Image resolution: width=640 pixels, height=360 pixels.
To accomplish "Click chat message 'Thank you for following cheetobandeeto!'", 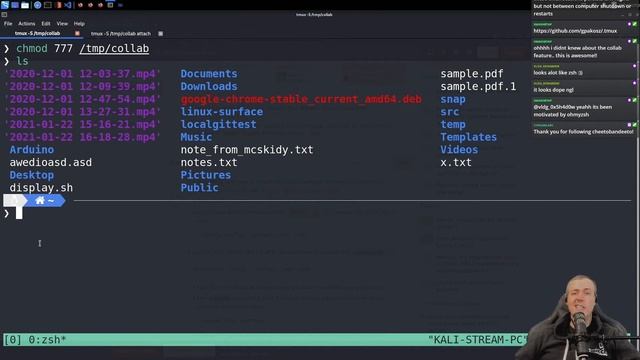I will pos(584,132).
